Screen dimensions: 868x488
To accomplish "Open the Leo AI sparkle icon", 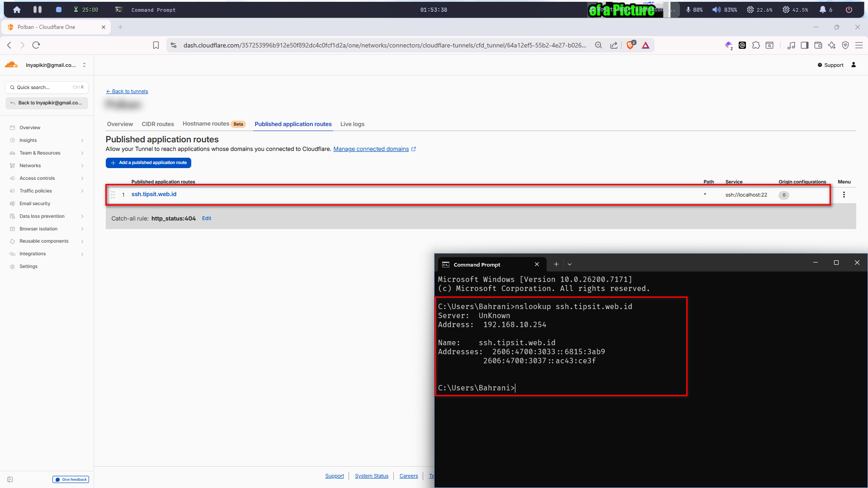I will click(x=832, y=45).
